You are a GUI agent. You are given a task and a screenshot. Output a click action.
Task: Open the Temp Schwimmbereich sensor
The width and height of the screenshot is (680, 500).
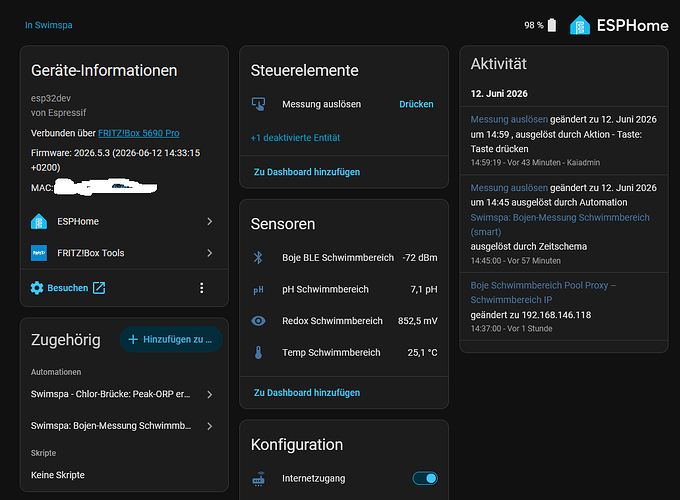tap(331, 353)
